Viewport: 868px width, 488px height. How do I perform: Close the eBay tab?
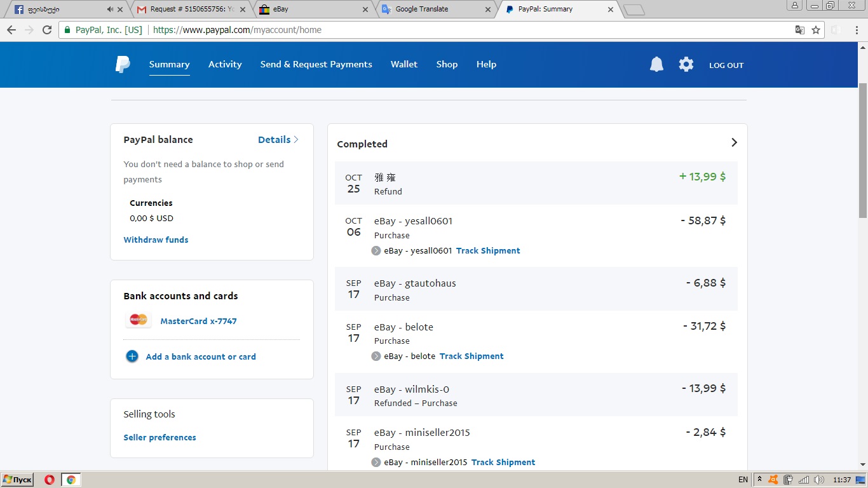pos(365,10)
